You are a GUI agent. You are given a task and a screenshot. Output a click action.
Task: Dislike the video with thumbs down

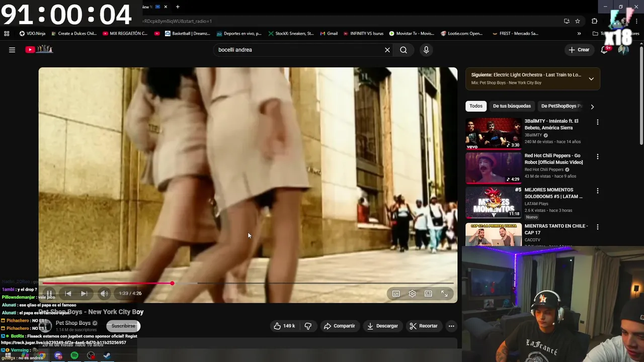pyautogui.click(x=308, y=326)
